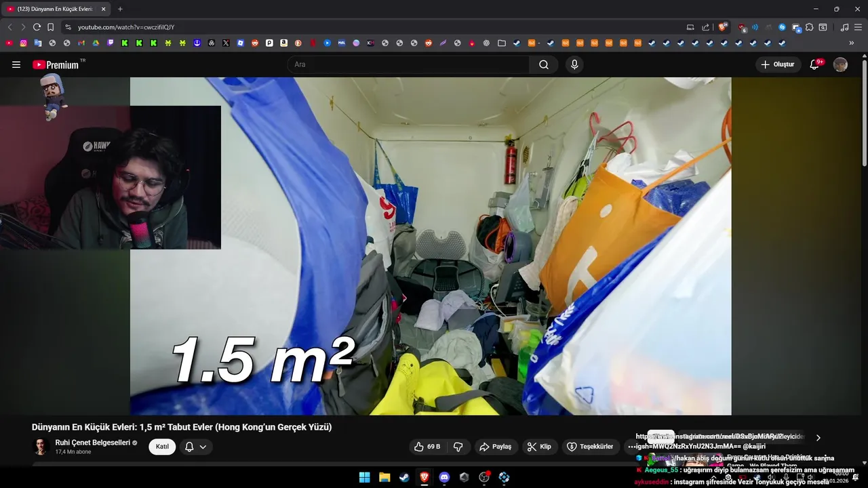The height and width of the screenshot is (488, 868).
Task: Open the browser main hamburger menu
Action: point(858,27)
